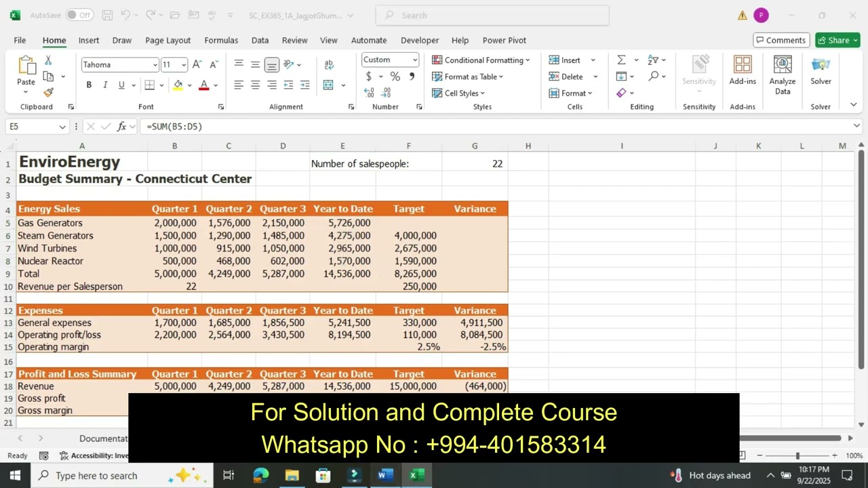Click the Decrease Font Size icon
The width and height of the screenshot is (868, 488).
tap(214, 64)
